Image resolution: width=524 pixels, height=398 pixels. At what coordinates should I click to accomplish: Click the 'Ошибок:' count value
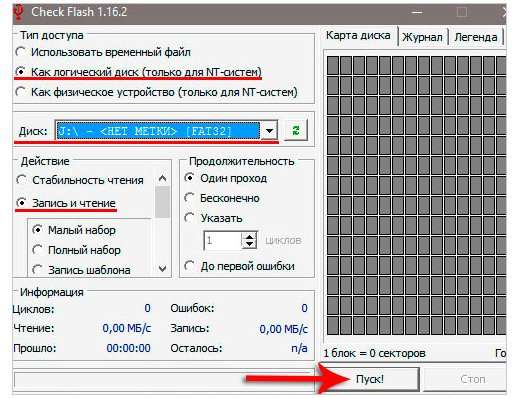tap(304, 308)
